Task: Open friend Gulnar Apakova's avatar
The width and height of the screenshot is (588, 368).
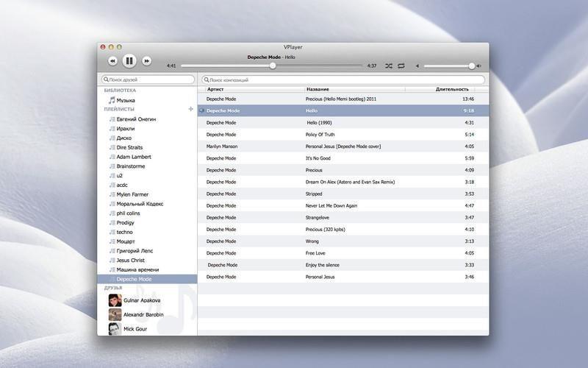Action: (x=115, y=300)
